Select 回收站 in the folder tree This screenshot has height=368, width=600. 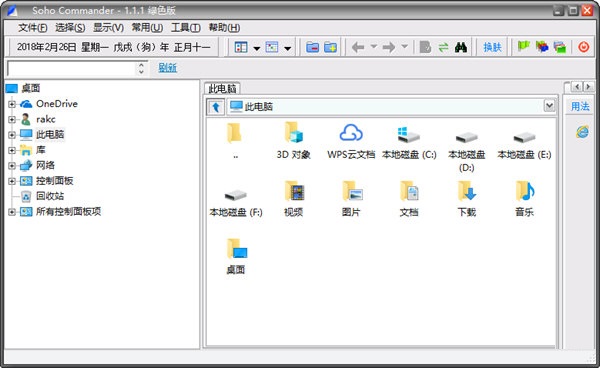pos(50,196)
